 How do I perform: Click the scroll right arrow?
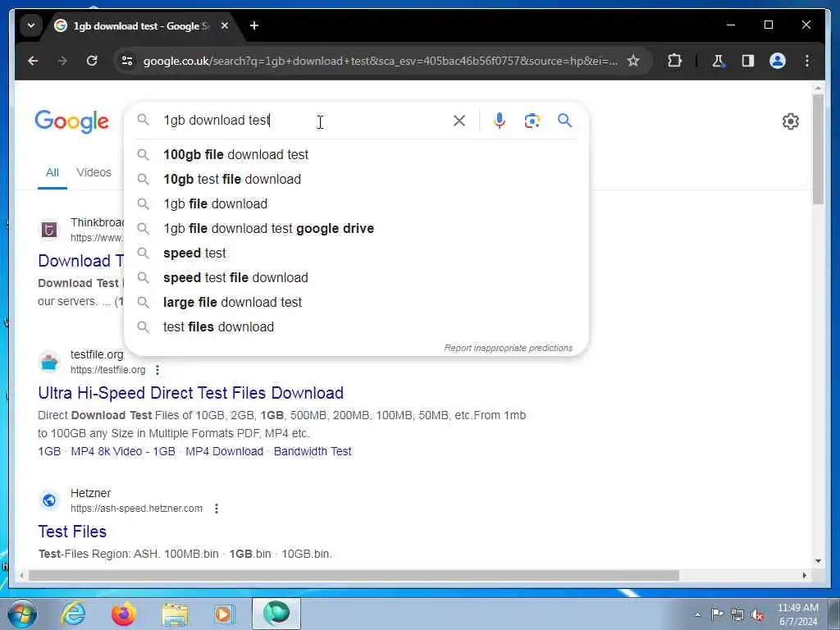pos(804,576)
